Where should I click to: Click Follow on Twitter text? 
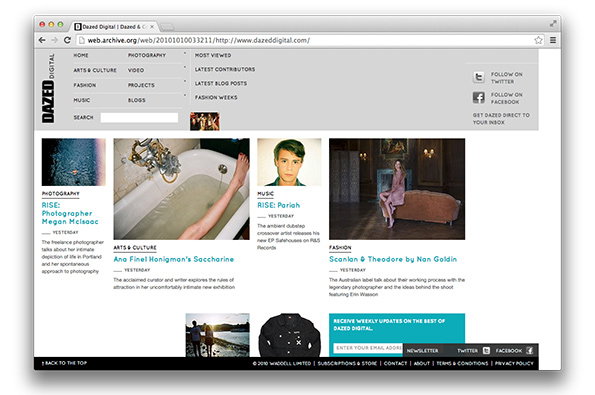pyautogui.click(x=507, y=78)
